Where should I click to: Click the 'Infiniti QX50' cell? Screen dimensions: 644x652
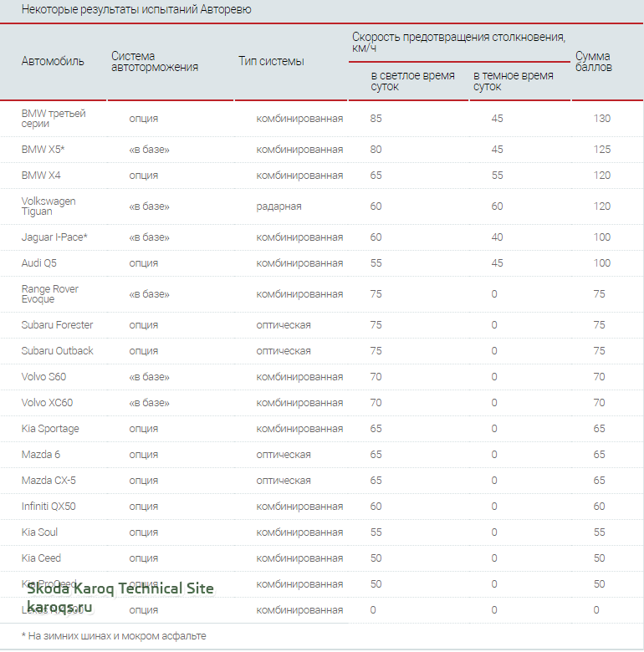click(49, 506)
